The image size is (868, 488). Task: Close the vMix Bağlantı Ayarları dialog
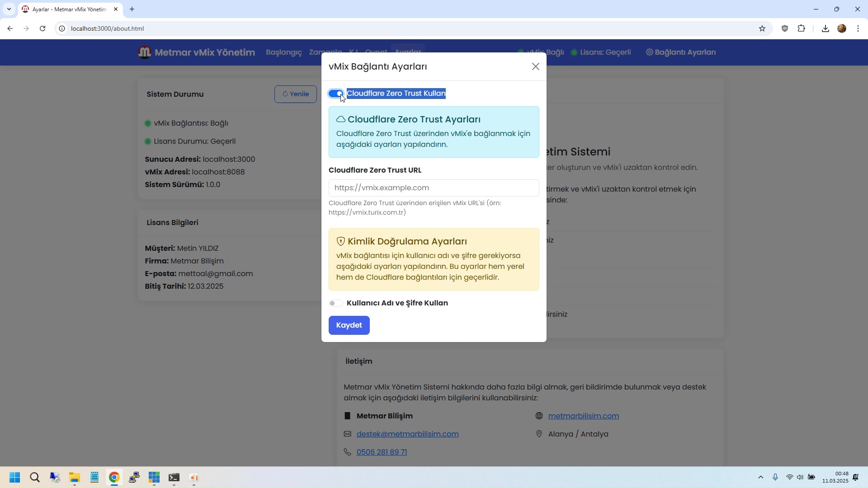[x=536, y=66]
